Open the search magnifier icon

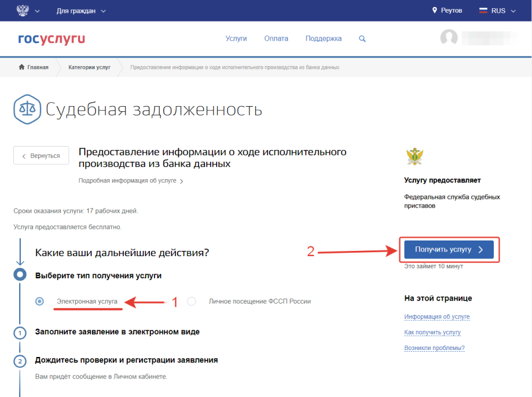[362, 39]
